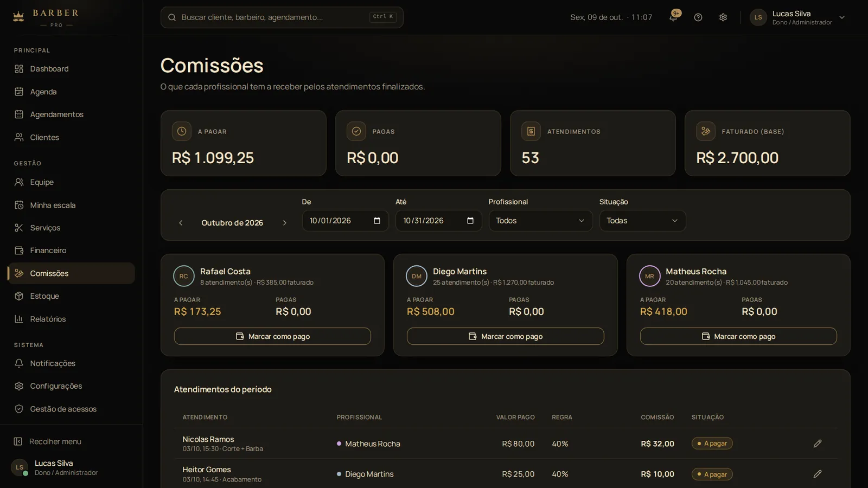This screenshot has width=868, height=488.
Task: Open the notifications bell icon
Action: 673,17
